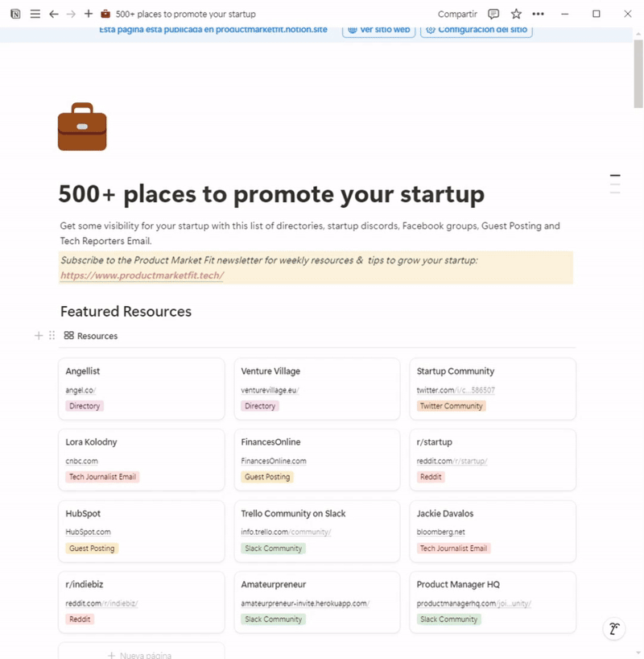Follow the productmanagerhq.com link
Screen dimensions: 644x659
474,603
